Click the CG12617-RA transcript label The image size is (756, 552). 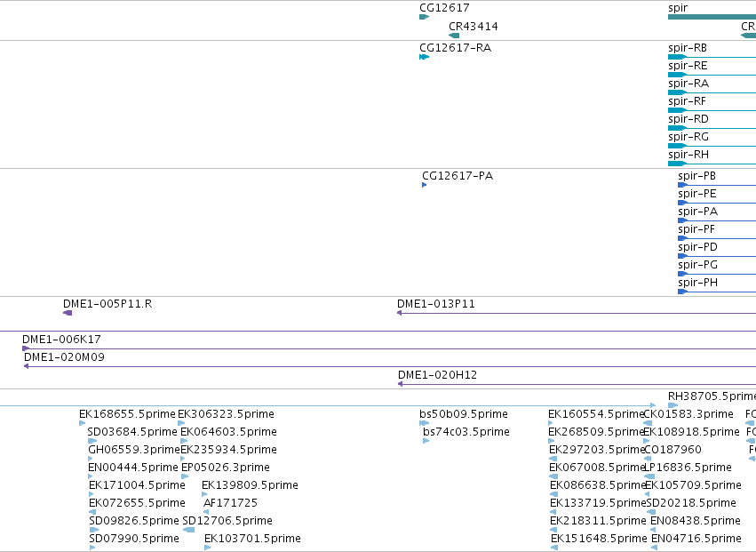[455, 48]
